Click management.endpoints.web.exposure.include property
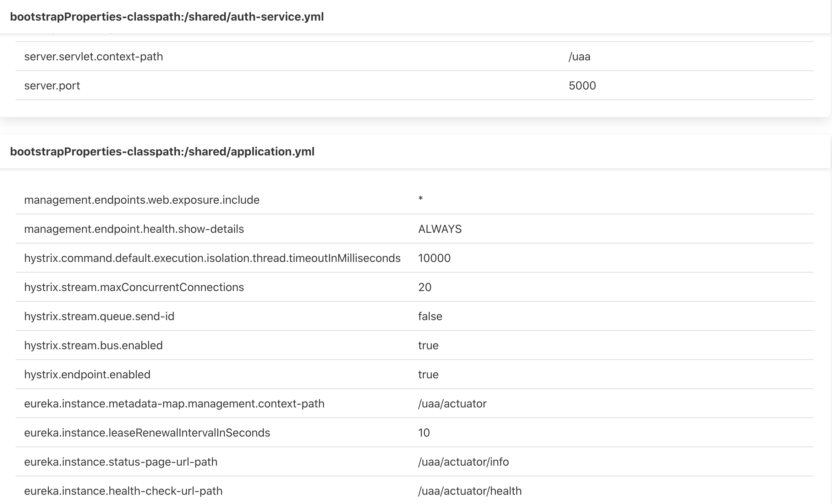The image size is (832, 504). [x=142, y=200]
